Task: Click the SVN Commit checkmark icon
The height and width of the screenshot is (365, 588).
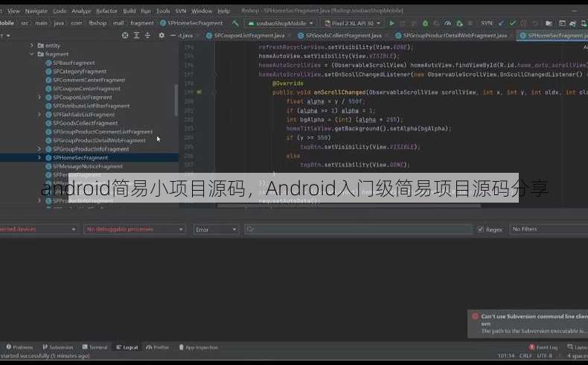Action: pyautogui.click(x=513, y=23)
